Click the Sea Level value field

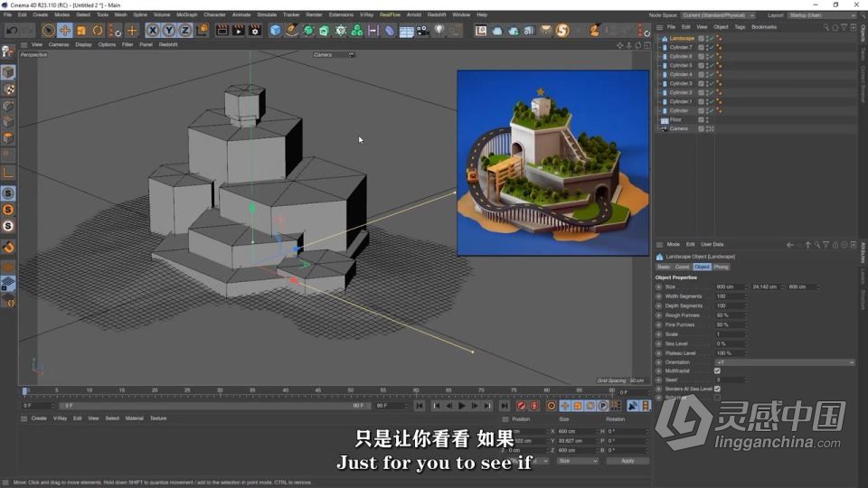(x=731, y=343)
